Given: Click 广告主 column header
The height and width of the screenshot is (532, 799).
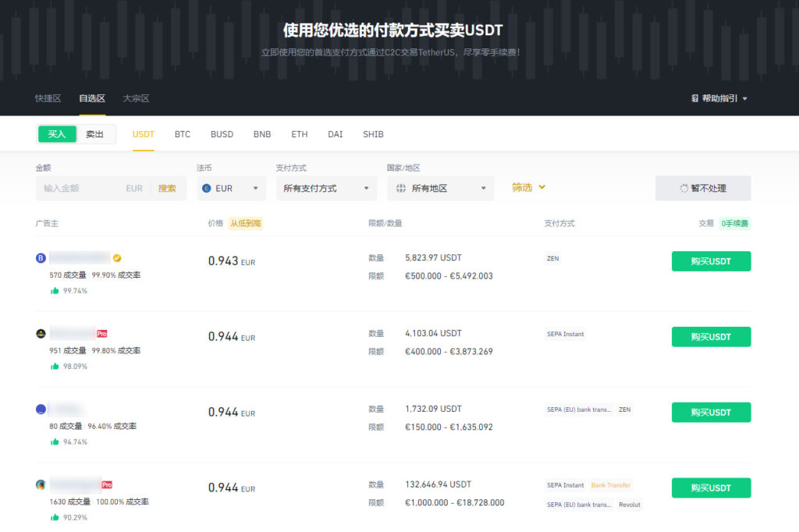Looking at the screenshot, I should (x=47, y=223).
